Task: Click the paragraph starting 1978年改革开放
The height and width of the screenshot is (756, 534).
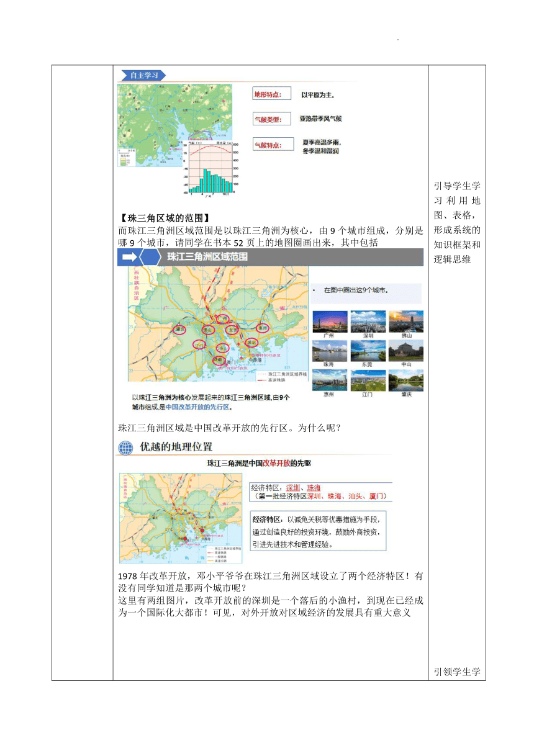Action: (x=270, y=582)
